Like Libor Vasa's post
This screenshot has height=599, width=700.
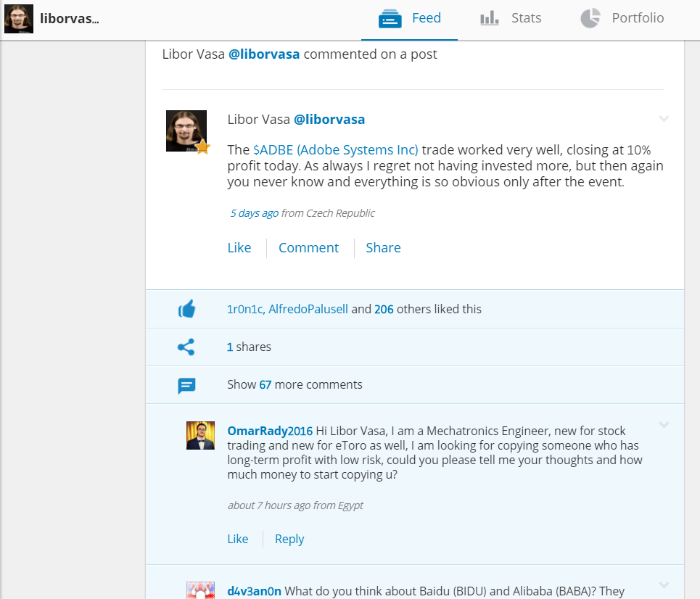[x=239, y=248]
